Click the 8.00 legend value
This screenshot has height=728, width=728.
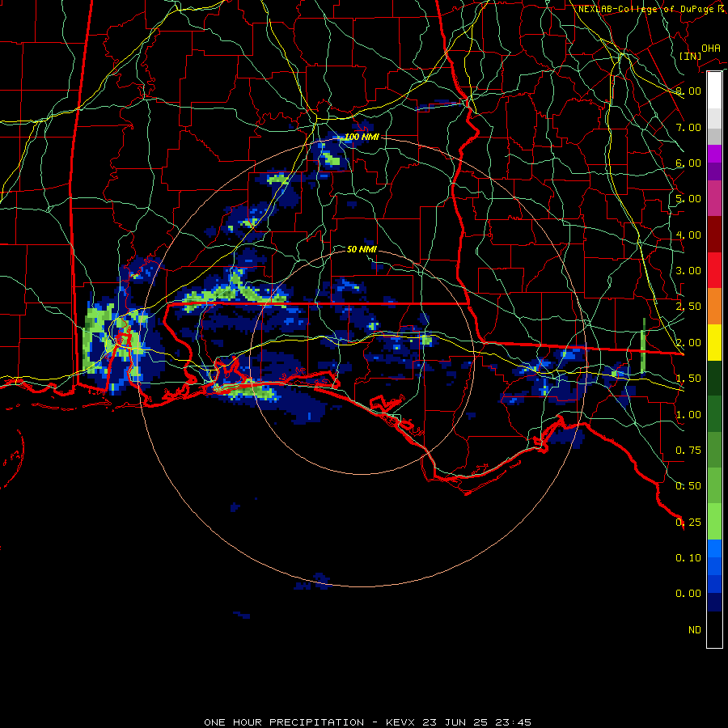click(x=688, y=91)
